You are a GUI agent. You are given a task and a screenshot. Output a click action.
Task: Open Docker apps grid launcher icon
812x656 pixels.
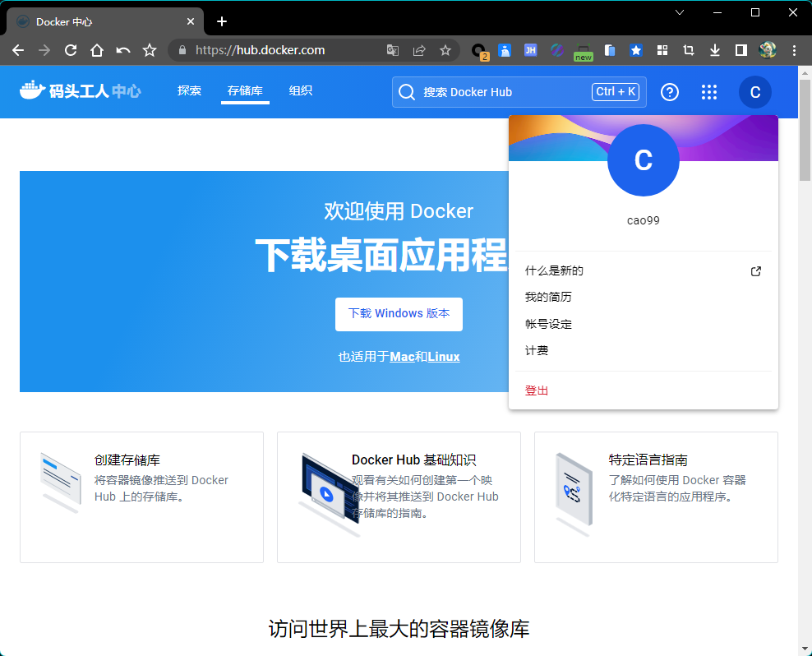pos(709,92)
